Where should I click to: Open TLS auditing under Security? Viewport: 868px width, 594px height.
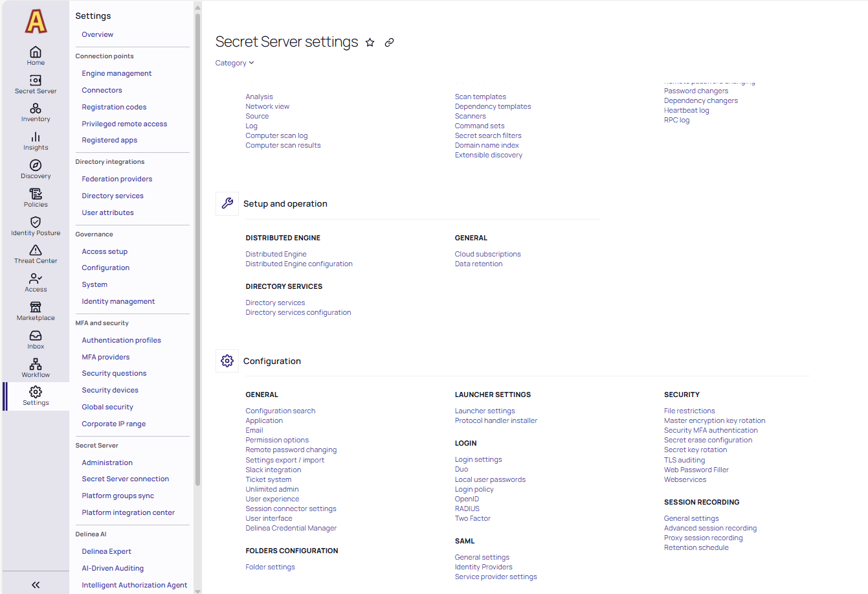pyautogui.click(x=685, y=459)
